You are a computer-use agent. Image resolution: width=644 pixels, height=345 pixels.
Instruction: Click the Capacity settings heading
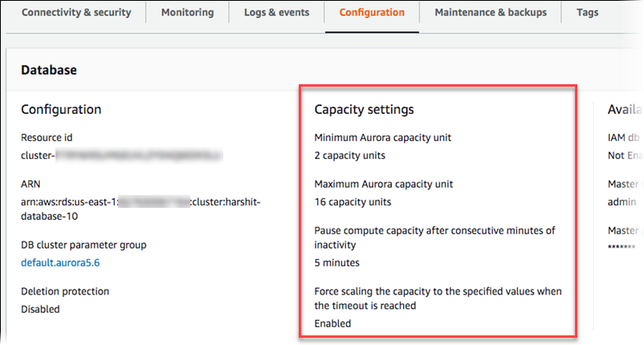coord(364,109)
